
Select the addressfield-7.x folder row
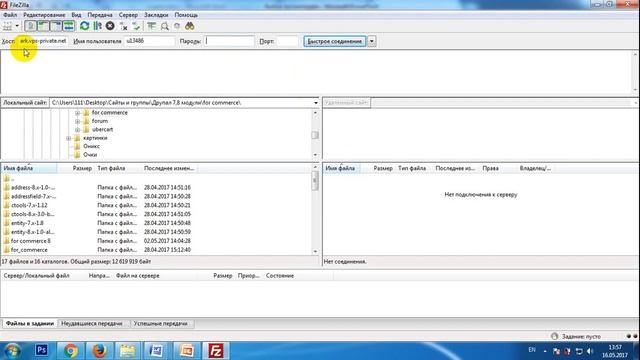point(156,196)
